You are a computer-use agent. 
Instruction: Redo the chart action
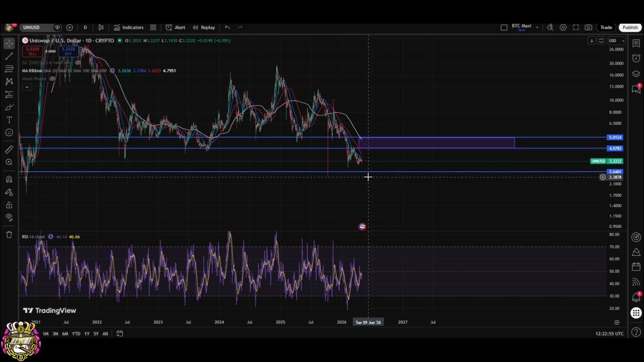(240, 27)
